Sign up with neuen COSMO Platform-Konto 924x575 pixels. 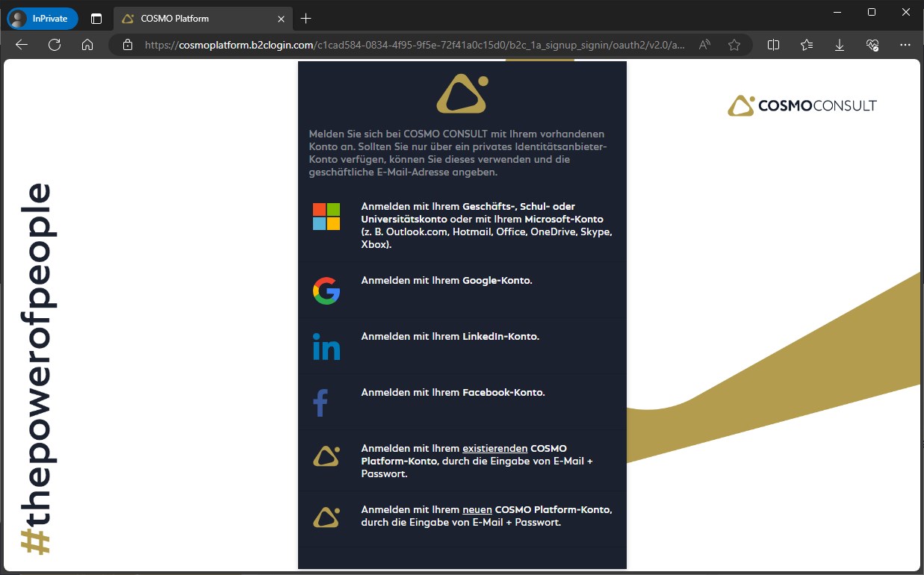coord(486,516)
